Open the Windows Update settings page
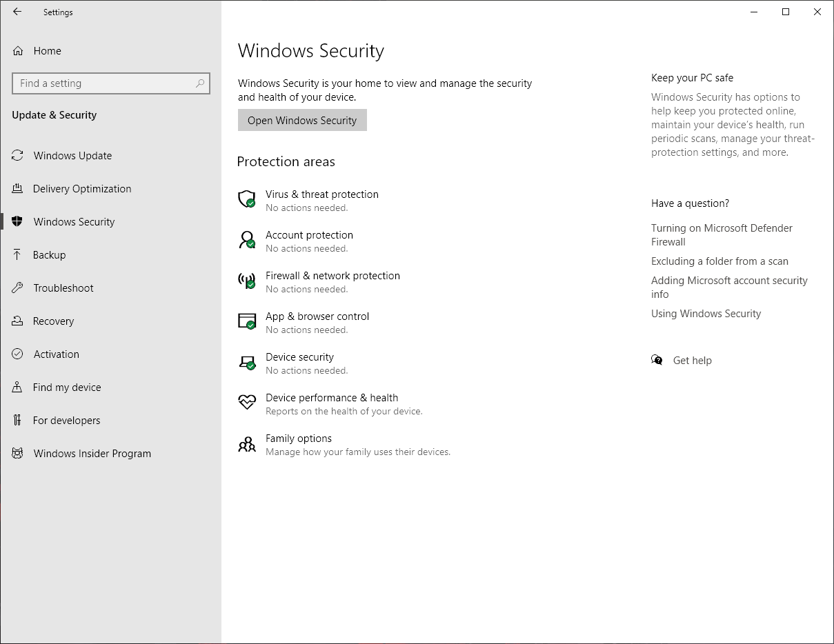This screenshot has width=834, height=644. [x=110, y=156]
